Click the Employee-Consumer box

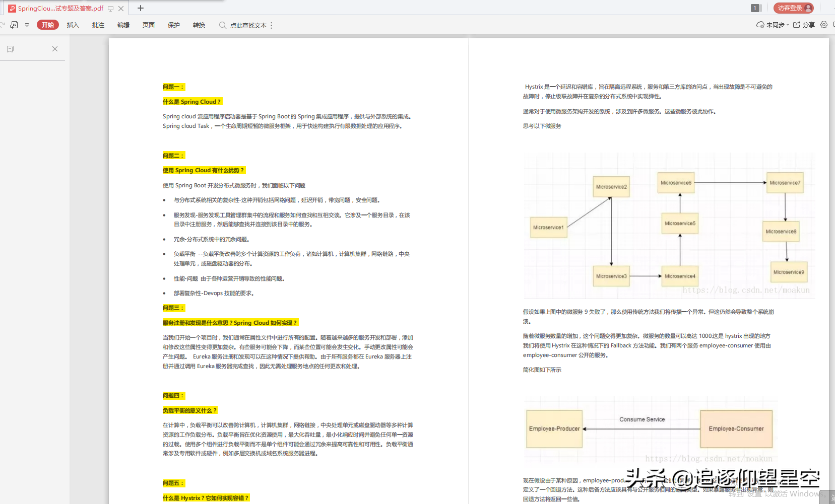[x=736, y=429]
